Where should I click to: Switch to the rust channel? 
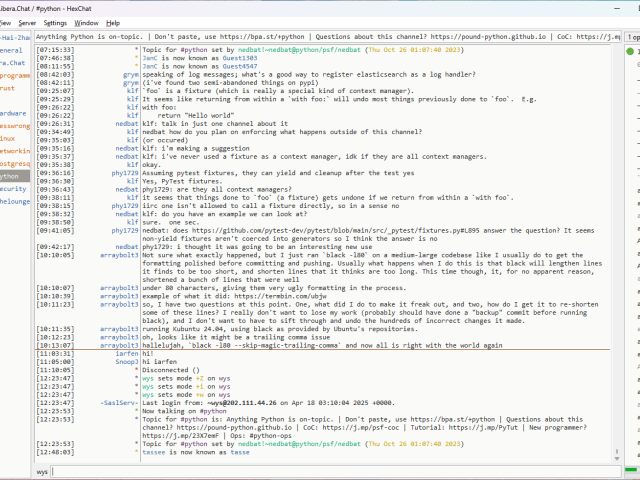(x=12, y=87)
